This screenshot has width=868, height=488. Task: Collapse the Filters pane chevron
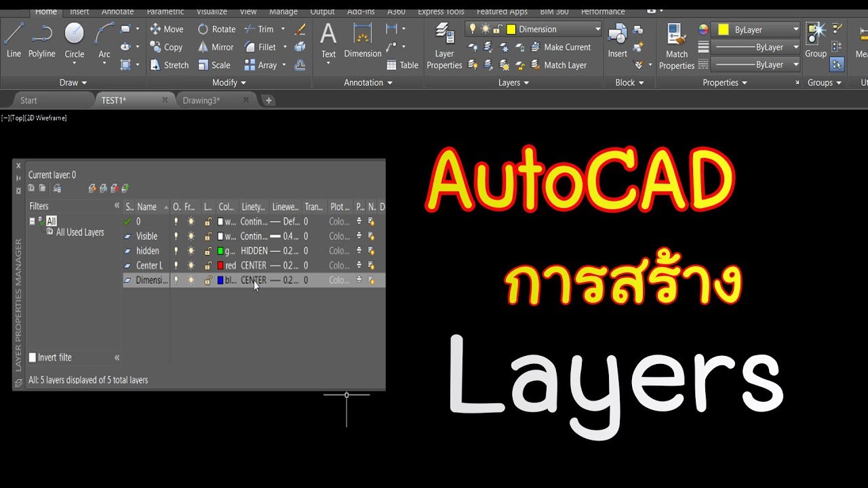tap(117, 206)
